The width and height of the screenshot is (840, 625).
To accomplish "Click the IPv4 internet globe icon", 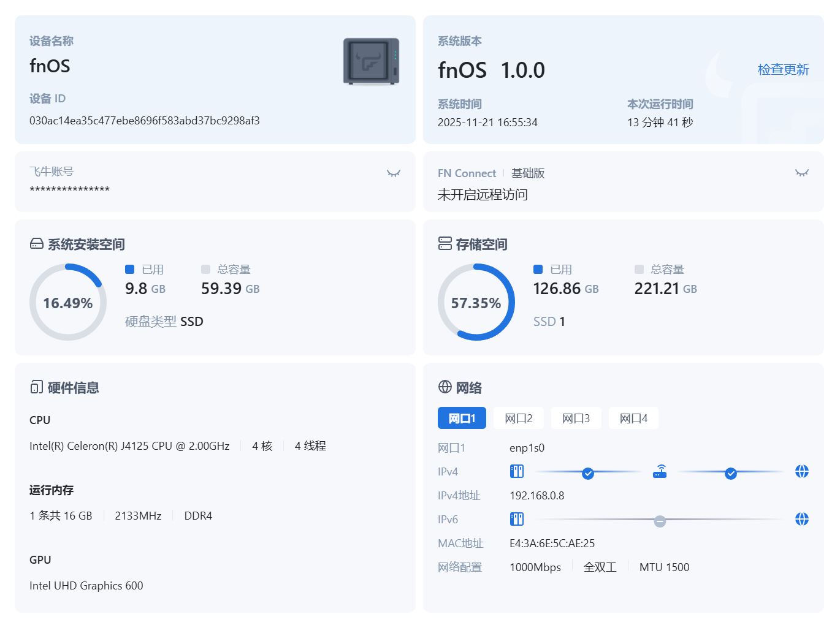I will 801,471.
